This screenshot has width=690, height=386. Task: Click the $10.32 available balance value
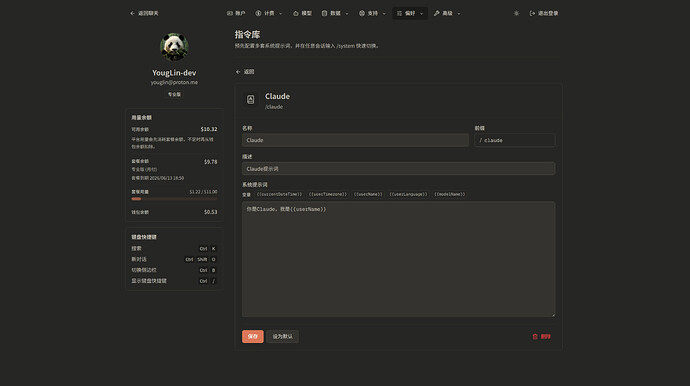(209, 129)
